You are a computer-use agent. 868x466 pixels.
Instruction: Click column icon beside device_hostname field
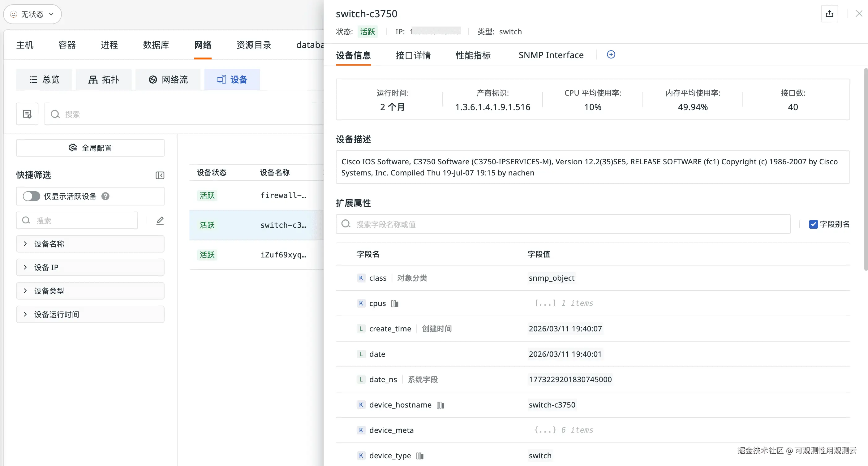coord(440,405)
